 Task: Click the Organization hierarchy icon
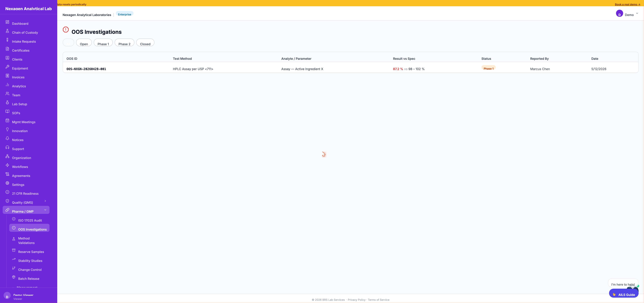(7, 156)
